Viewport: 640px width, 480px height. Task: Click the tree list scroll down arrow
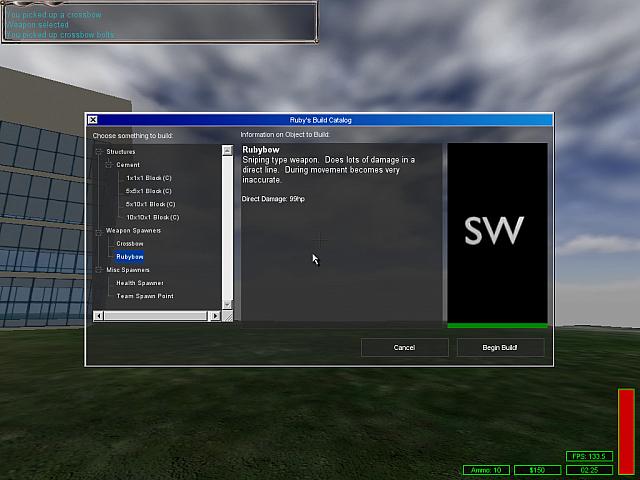point(227,304)
